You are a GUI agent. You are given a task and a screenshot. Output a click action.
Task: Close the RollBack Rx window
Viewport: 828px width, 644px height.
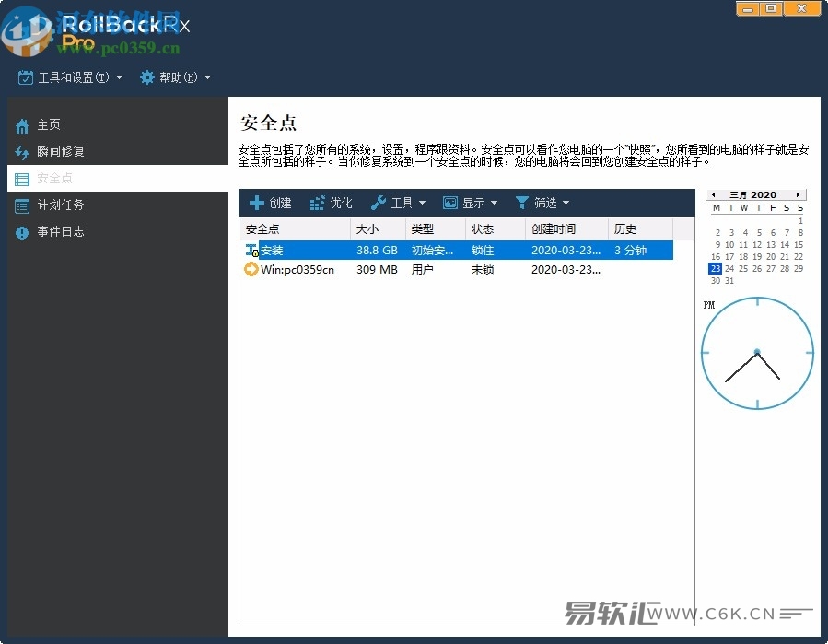click(801, 8)
